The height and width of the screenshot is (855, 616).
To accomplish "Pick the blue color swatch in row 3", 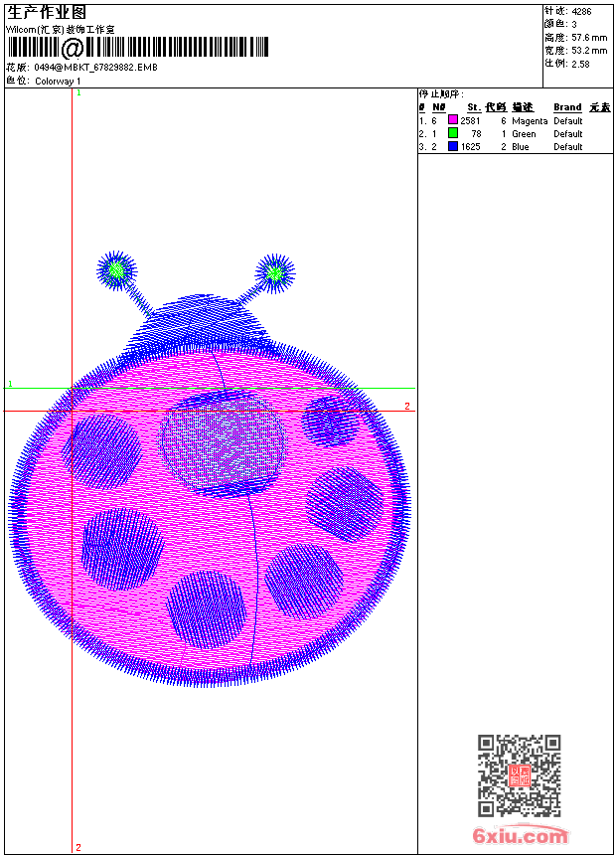I will [452, 146].
